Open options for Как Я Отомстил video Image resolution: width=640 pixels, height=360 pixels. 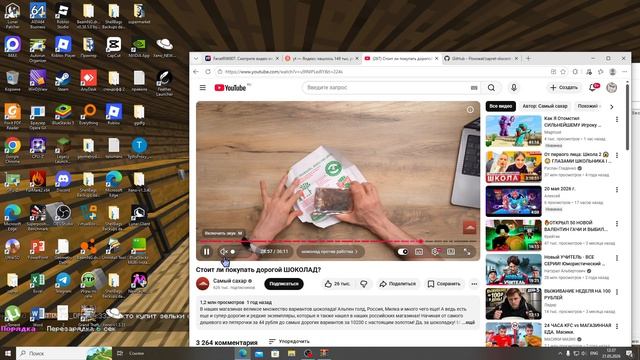[x=617, y=120]
